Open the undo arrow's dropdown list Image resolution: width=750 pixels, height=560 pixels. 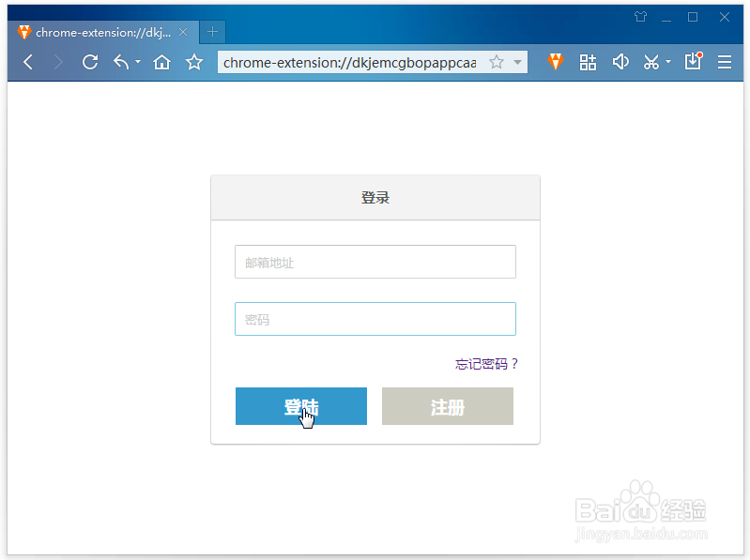(x=138, y=62)
